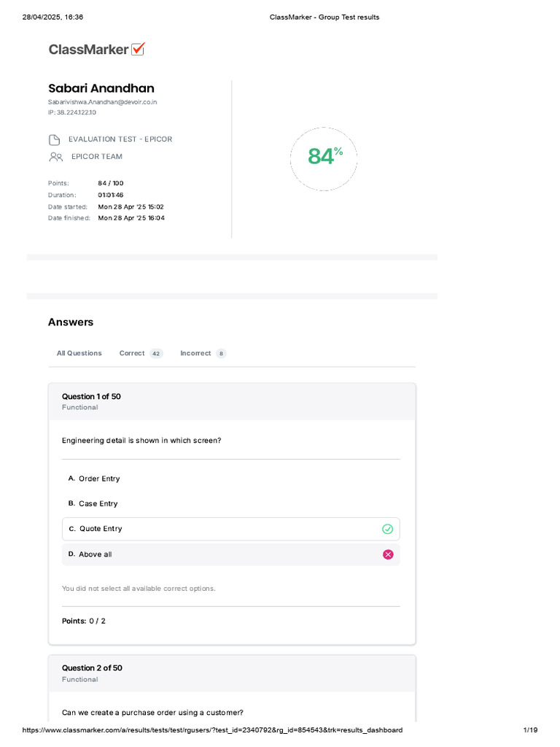The image size is (560, 747).
Task: Click the note about not selecting all options
Action: pos(139,589)
